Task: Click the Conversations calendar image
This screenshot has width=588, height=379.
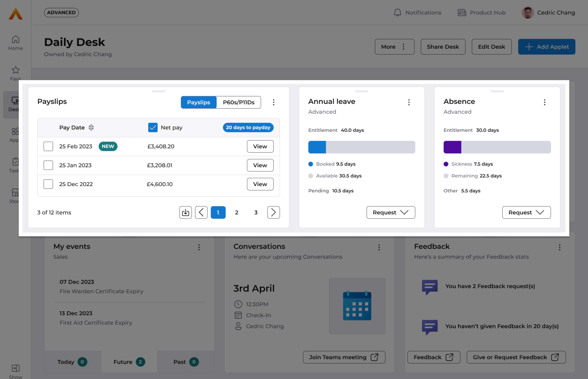Action: 357,306
